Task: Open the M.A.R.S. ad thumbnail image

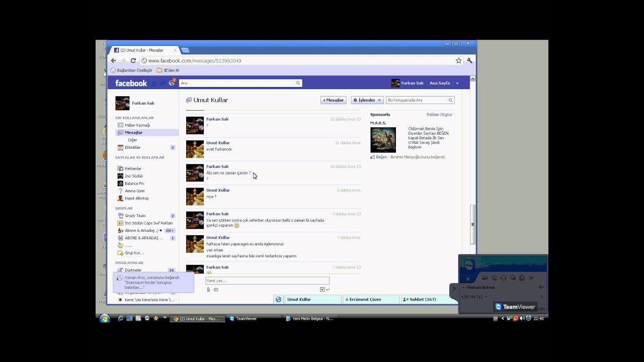Action: tap(383, 140)
